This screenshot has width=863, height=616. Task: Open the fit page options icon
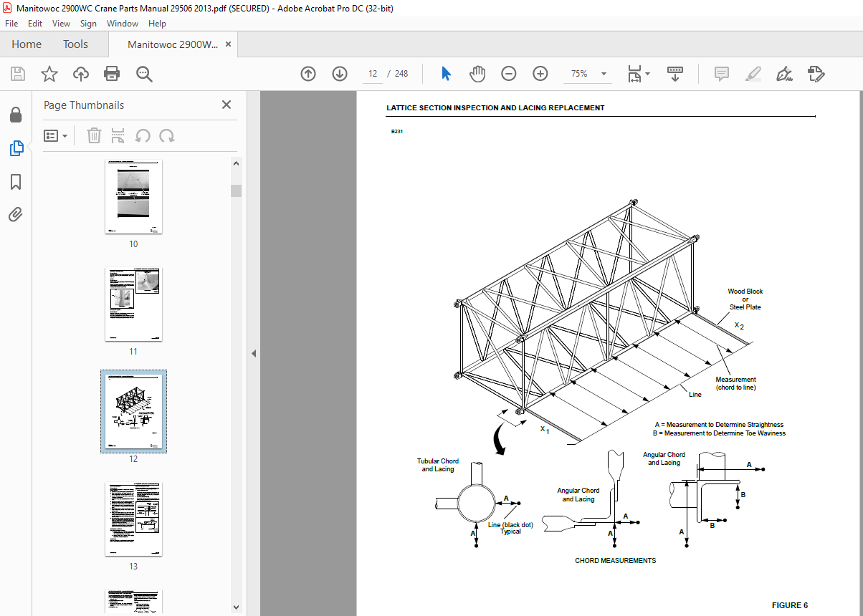(639, 74)
